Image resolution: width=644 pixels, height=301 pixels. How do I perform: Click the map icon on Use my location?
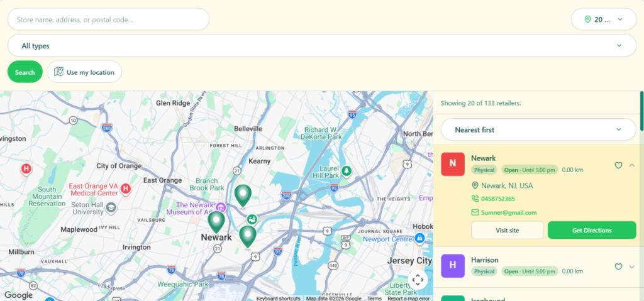click(x=58, y=72)
